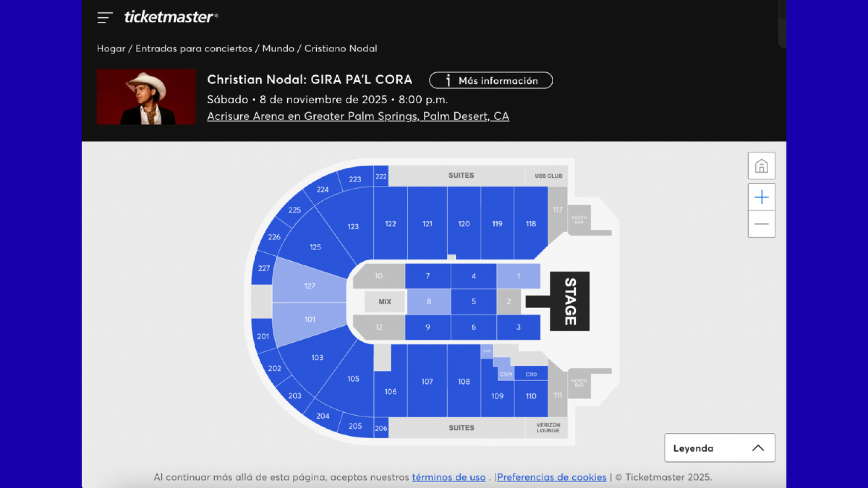Zoom out of the map with the minus icon
Screen dimensions: 868x488
pyautogui.click(x=762, y=224)
